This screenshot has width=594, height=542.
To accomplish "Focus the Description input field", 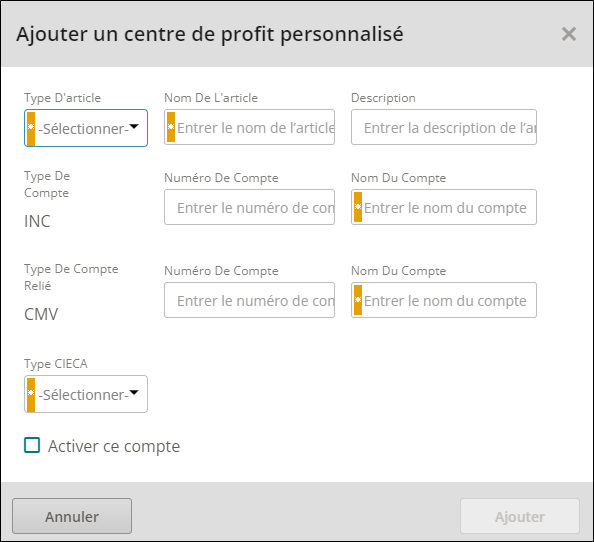I will click(x=444, y=127).
